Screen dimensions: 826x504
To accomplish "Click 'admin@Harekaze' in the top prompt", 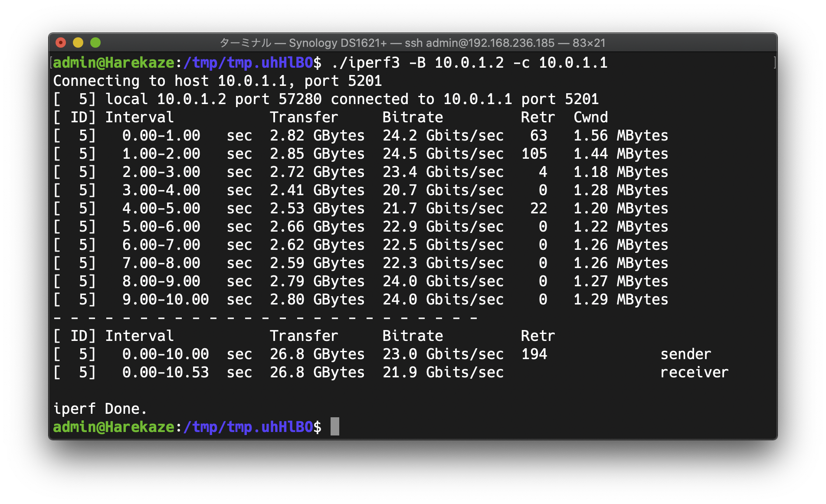I will click(114, 63).
